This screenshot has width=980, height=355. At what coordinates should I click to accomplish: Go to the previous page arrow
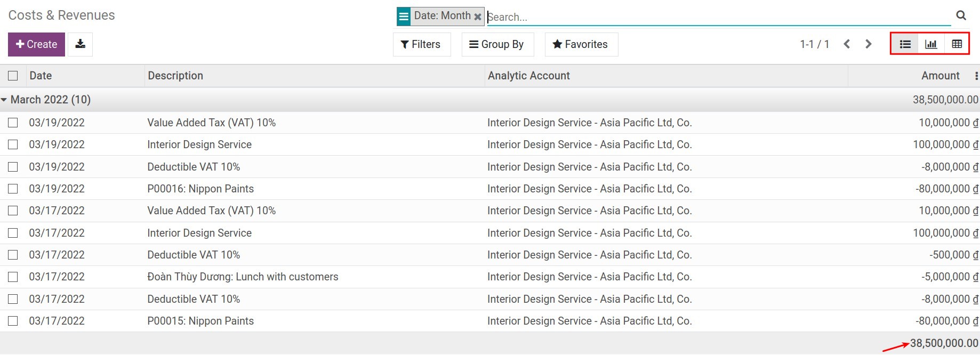tap(846, 44)
